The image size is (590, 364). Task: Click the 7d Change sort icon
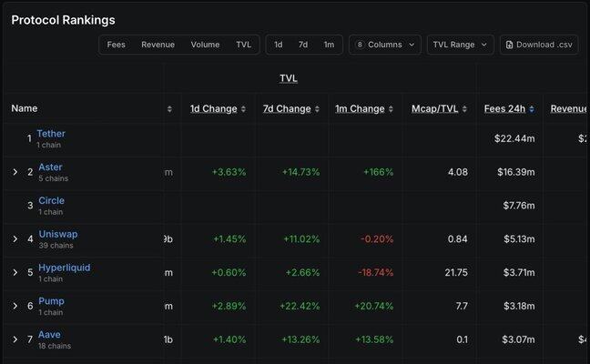[x=318, y=109]
